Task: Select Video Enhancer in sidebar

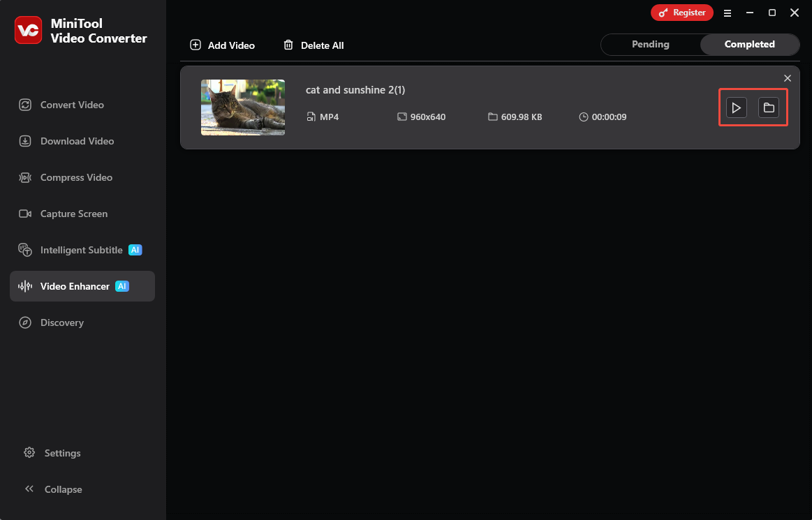Action: 82,286
